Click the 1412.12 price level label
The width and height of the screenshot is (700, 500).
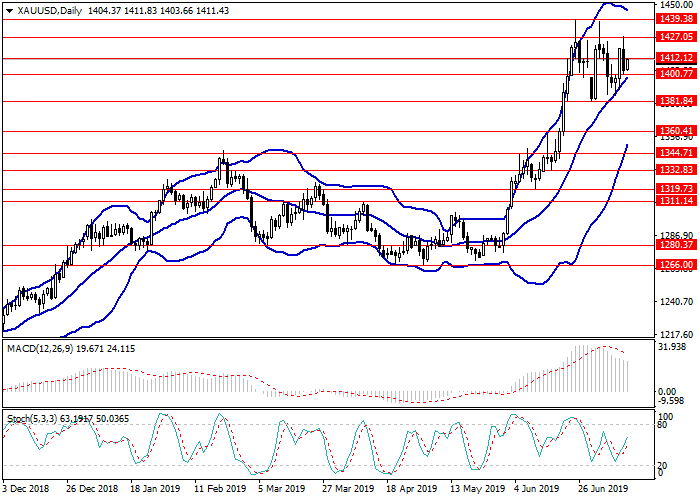click(x=676, y=59)
